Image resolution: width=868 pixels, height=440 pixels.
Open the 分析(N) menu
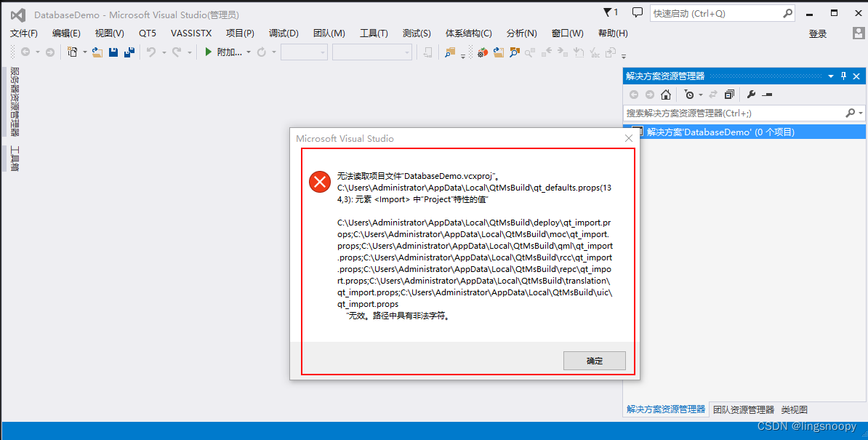point(521,33)
